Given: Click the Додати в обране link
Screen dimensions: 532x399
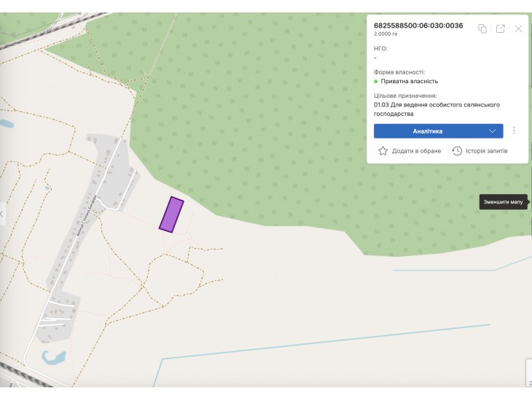Looking at the screenshot, I should pos(416,151).
